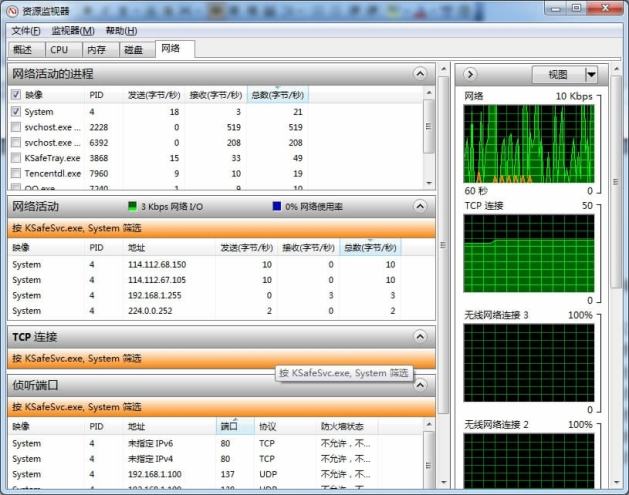
Task: Sort listening ports by 防火墙状态 column
Action: coord(347,426)
